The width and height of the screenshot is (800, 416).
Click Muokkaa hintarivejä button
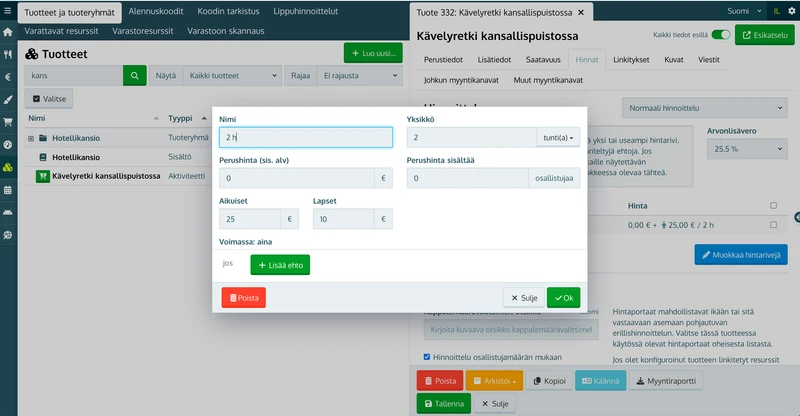(x=741, y=255)
